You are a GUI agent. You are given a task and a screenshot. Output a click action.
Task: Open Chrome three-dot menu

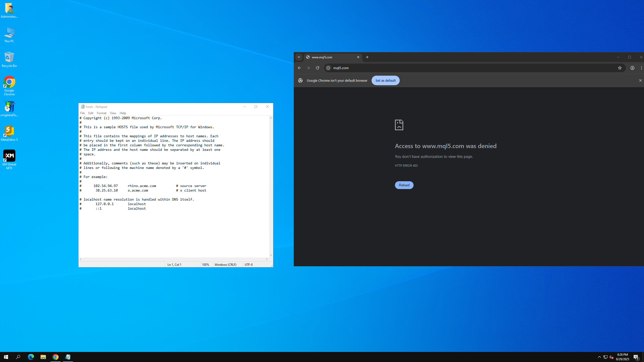[641, 68]
